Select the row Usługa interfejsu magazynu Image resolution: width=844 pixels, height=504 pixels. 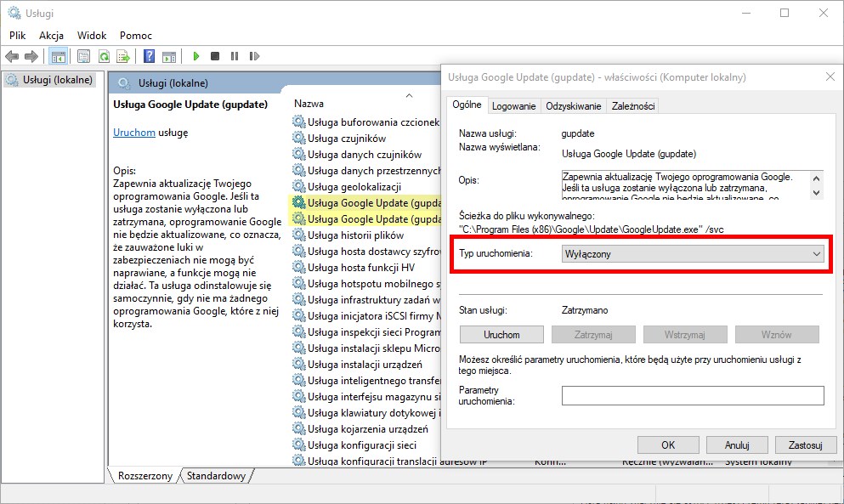pyautogui.click(x=366, y=397)
